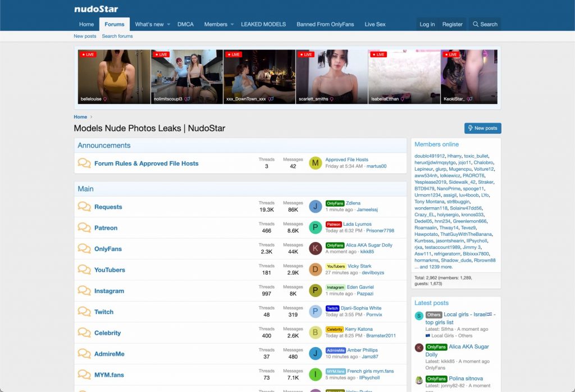
Task: Open the DMCA page
Action: pos(185,24)
